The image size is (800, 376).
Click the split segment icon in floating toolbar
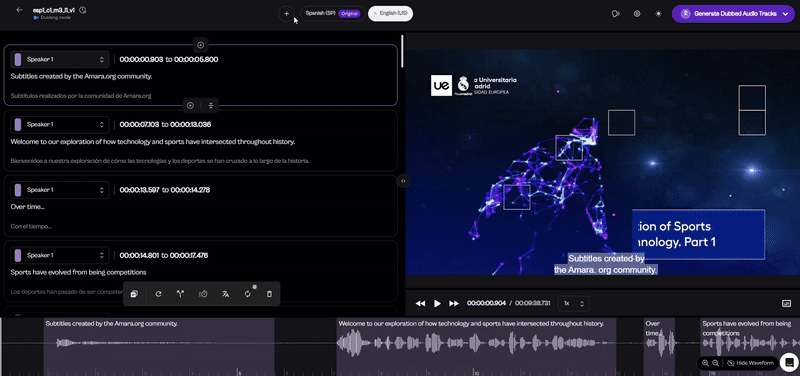(180, 294)
